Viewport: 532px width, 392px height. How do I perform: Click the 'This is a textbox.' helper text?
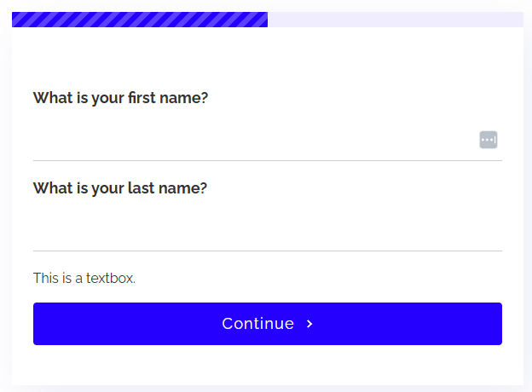(x=84, y=278)
